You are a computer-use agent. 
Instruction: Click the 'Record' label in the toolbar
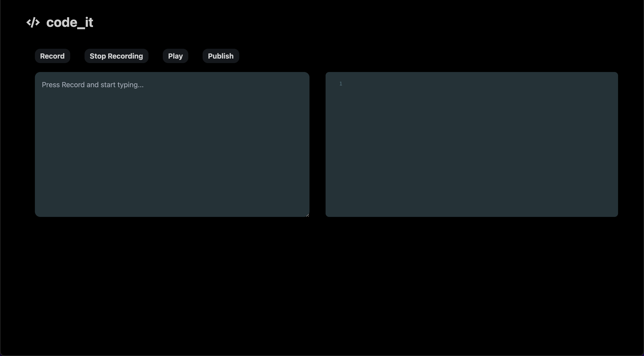pyautogui.click(x=52, y=56)
